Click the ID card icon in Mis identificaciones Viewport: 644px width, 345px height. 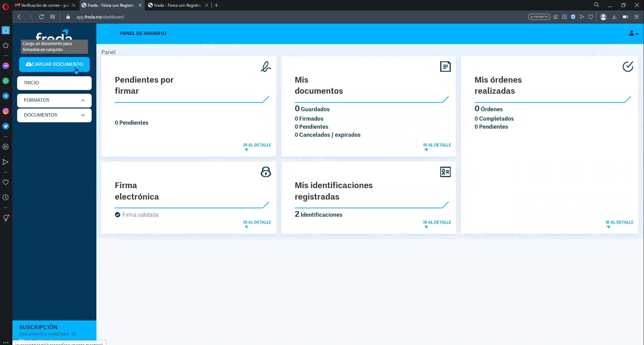click(x=445, y=172)
